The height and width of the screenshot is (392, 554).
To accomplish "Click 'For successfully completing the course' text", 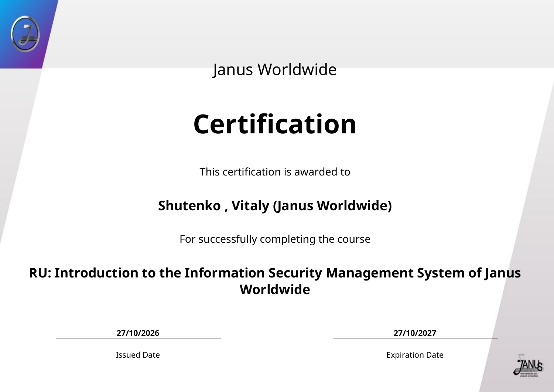I will point(275,239).
